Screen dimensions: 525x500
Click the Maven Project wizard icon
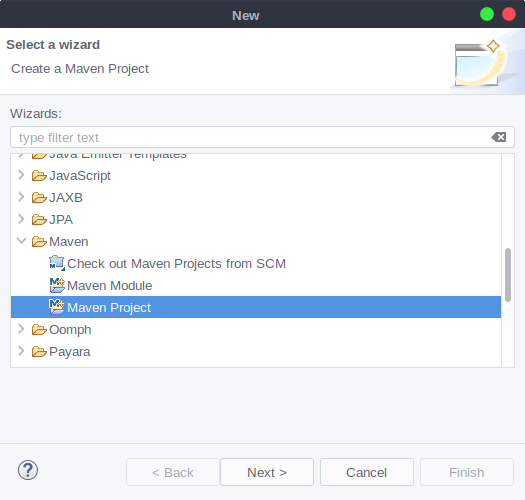57,307
